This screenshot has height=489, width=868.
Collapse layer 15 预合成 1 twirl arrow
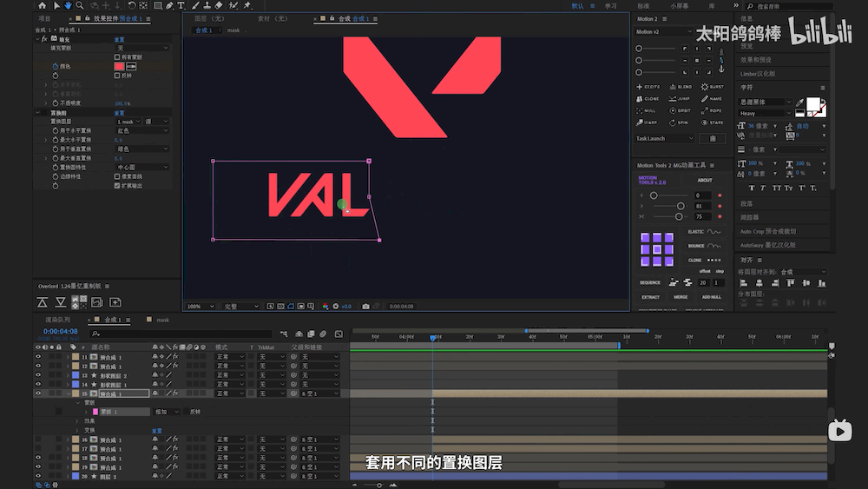coord(69,393)
